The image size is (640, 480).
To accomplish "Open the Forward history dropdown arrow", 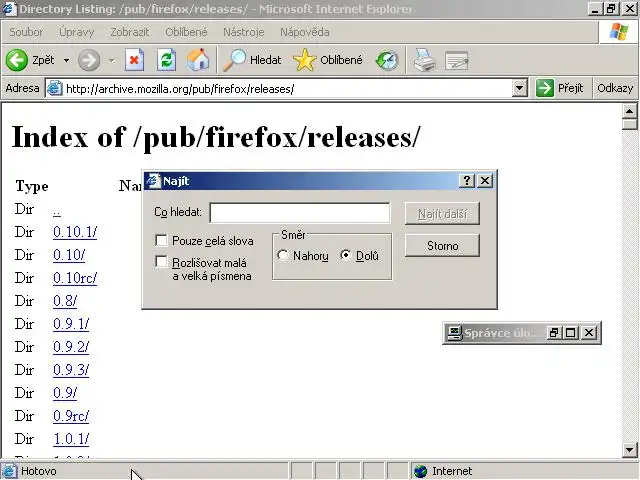I will pos(111,60).
